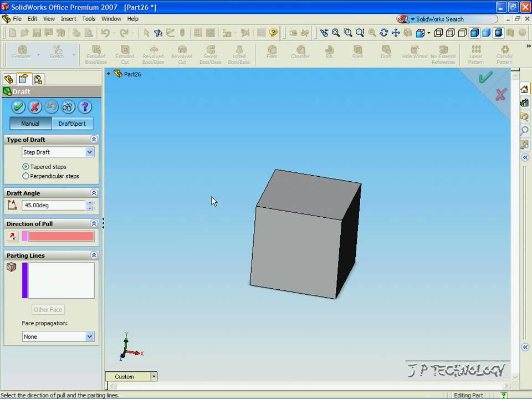The height and width of the screenshot is (399, 532).
Task: Collapse the Parting Lines section
Action: (x=94, y=255)
